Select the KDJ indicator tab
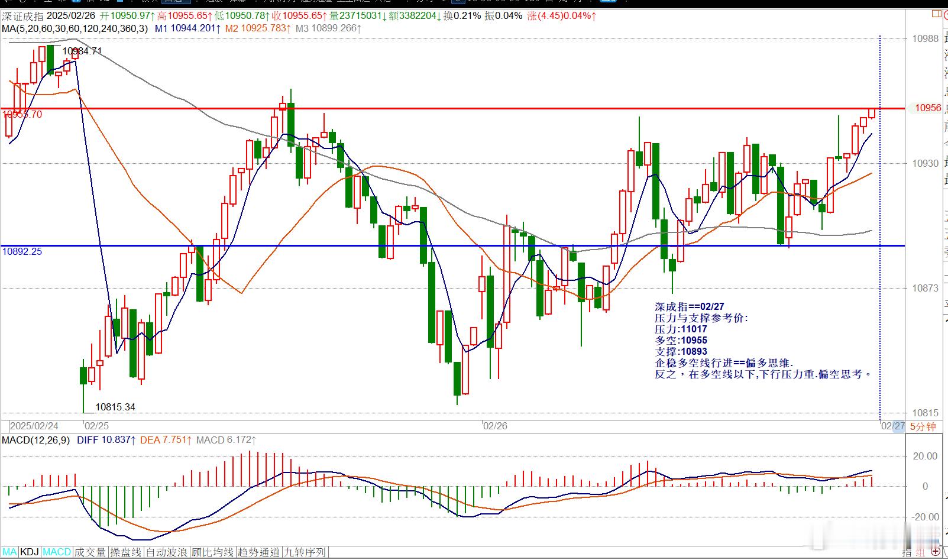Screen dimensions: 948x560 (30, 552)
